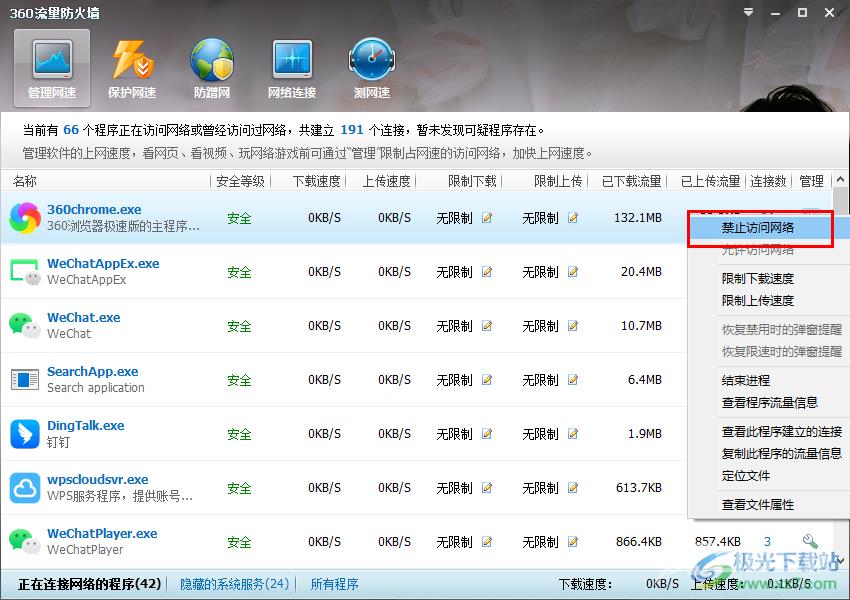Click the 857.4KB uploaded value

pos(718,541)
